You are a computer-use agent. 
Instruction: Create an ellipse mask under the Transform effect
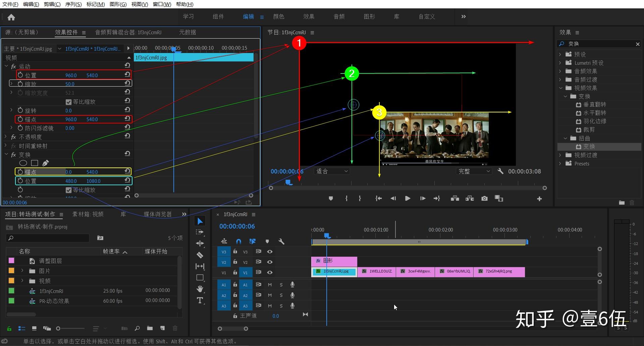click(x=23, y=163)
